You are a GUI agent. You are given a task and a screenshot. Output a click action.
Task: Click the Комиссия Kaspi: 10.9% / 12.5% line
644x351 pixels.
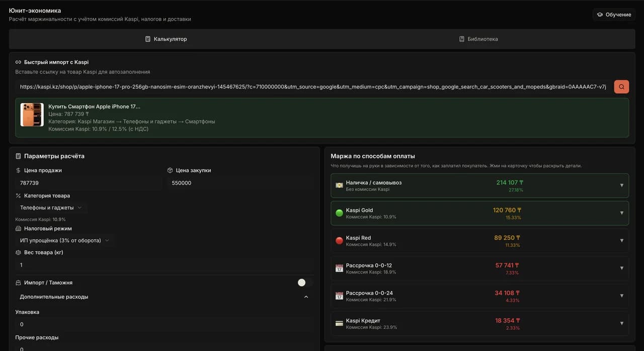98,129
